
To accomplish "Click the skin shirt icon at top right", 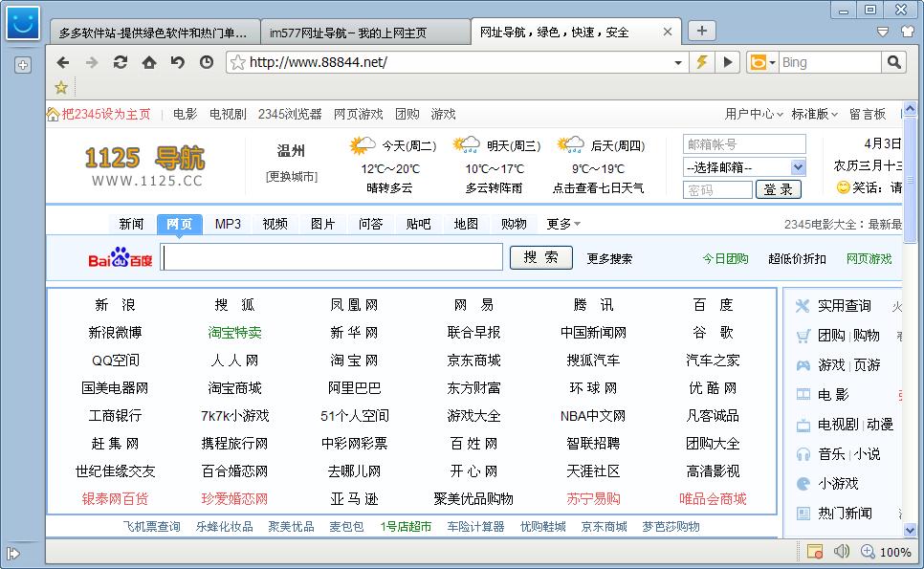I will (x=908, y=32).
